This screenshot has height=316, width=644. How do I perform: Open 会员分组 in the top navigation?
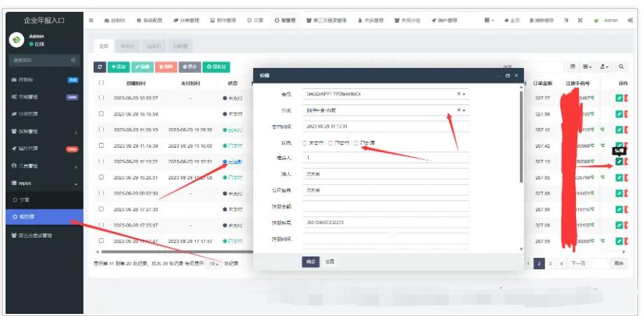tap(408, 20)
